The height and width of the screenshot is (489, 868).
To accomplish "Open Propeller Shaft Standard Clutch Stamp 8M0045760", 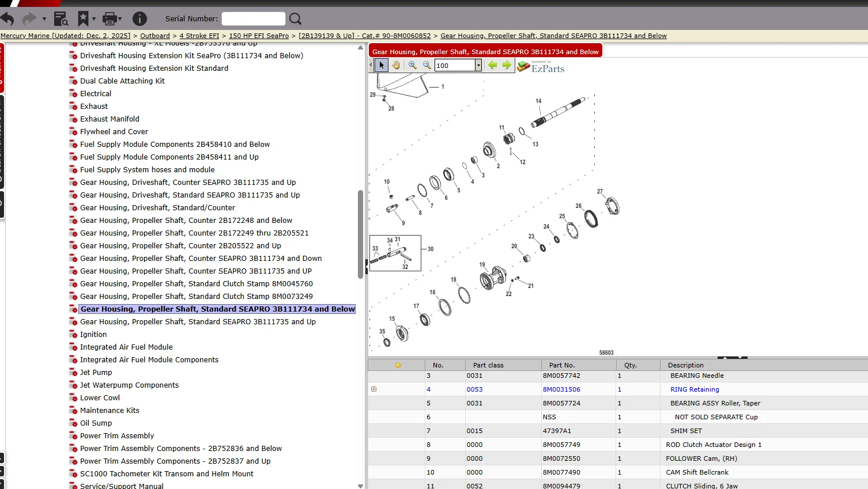I will [197, 283].
